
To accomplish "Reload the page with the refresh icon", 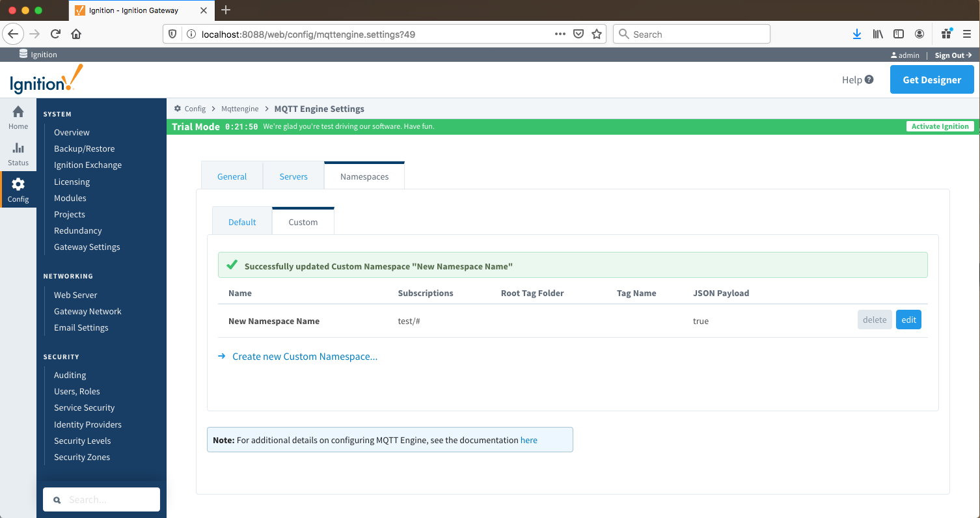I will (x=55, y=34).
